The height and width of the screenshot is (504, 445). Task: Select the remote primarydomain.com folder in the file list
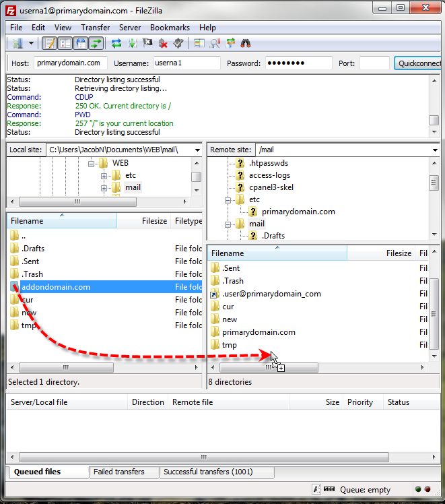tap(318, 332)
